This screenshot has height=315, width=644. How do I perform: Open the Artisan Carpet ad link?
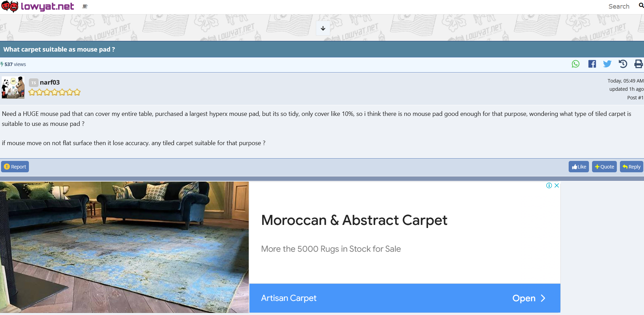pyautogui.click(x=289, y=298)
